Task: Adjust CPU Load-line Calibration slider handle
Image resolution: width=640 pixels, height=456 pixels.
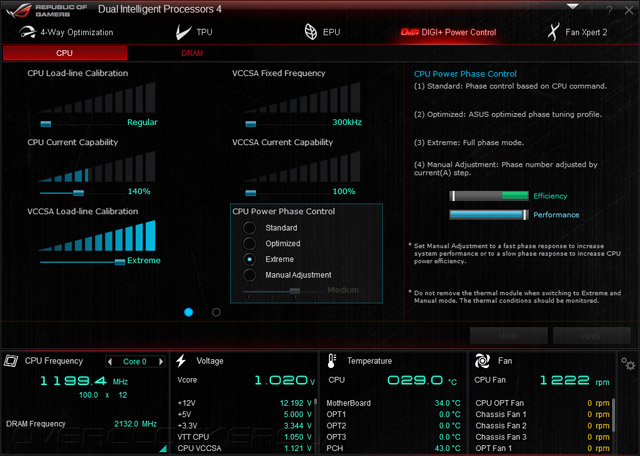Action: click(46, 124)
